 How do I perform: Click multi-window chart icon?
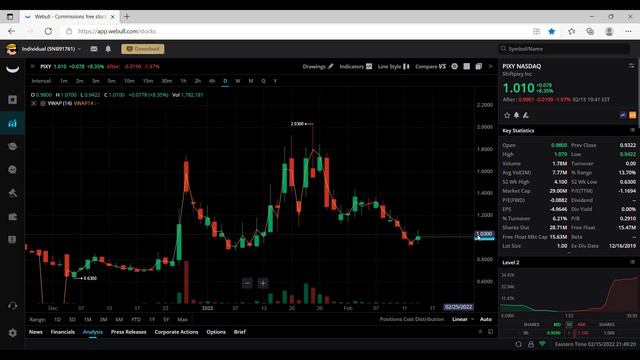[x=478, y=66]
